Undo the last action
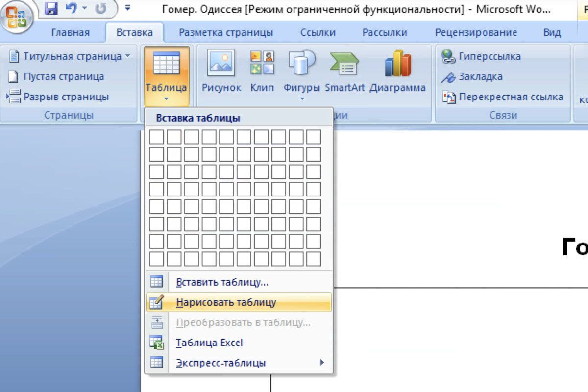Screen dimensions: 588x392 click(x=71, y=8)
